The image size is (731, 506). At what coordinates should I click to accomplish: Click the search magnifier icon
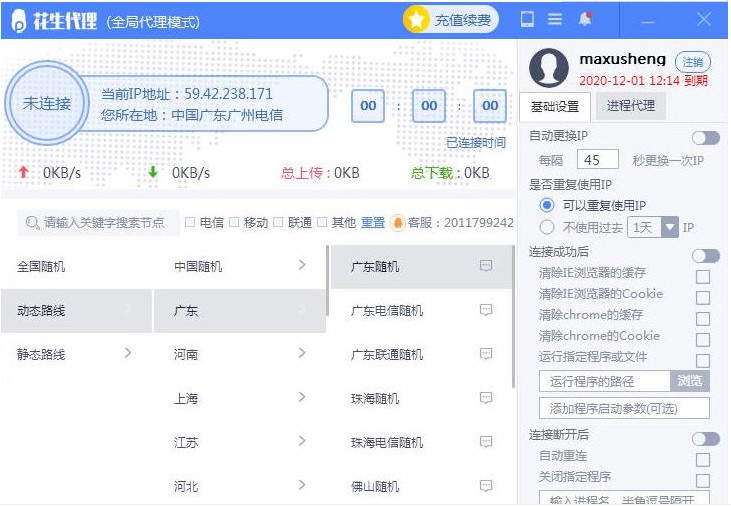click(x=32, y=222)
